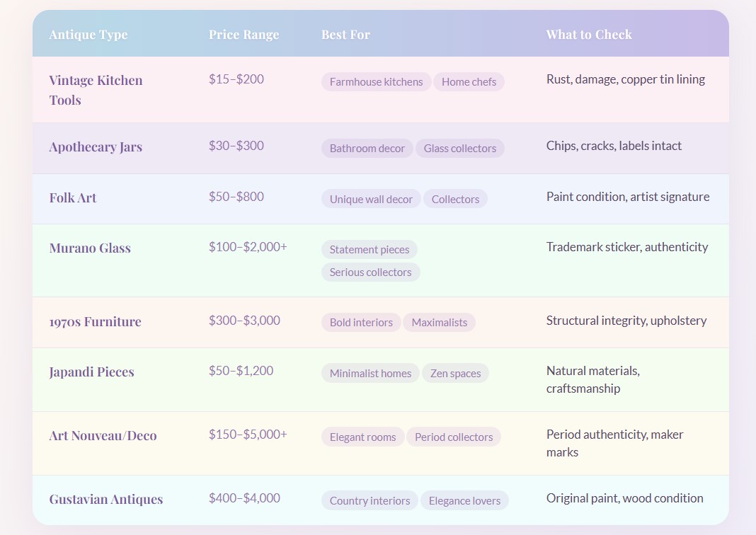
Task: Select the Murano Glass row title
Action: coord(90,248)
